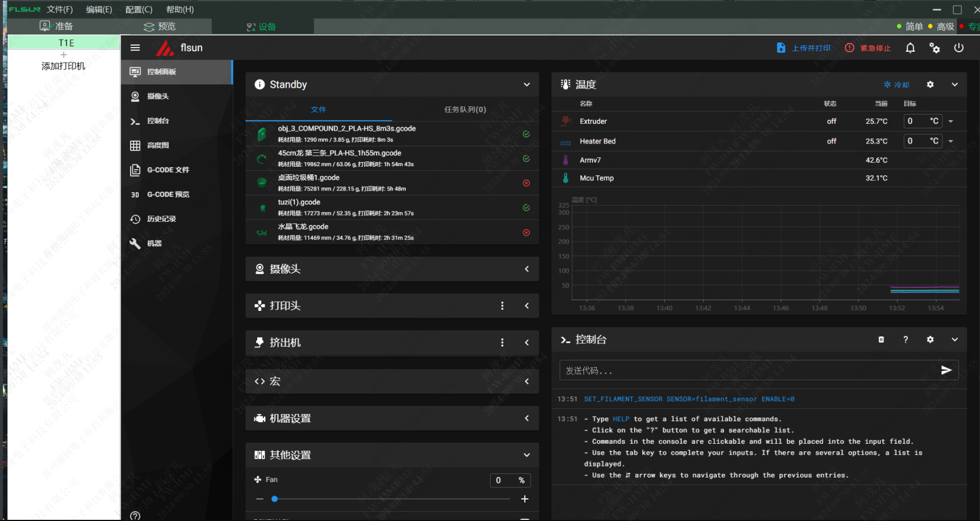
Task: Send the console code with arrow icon
Action: tap(946, 370)
